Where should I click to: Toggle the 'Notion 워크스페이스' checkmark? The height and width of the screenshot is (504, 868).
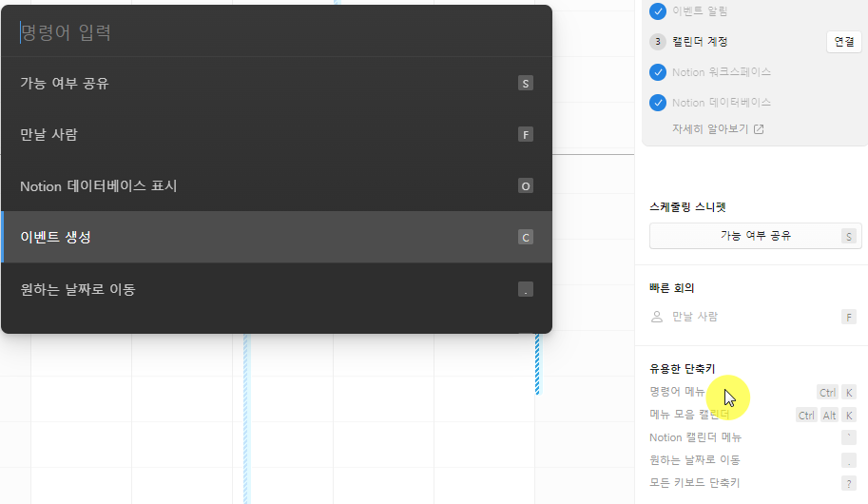pos(658,72)
